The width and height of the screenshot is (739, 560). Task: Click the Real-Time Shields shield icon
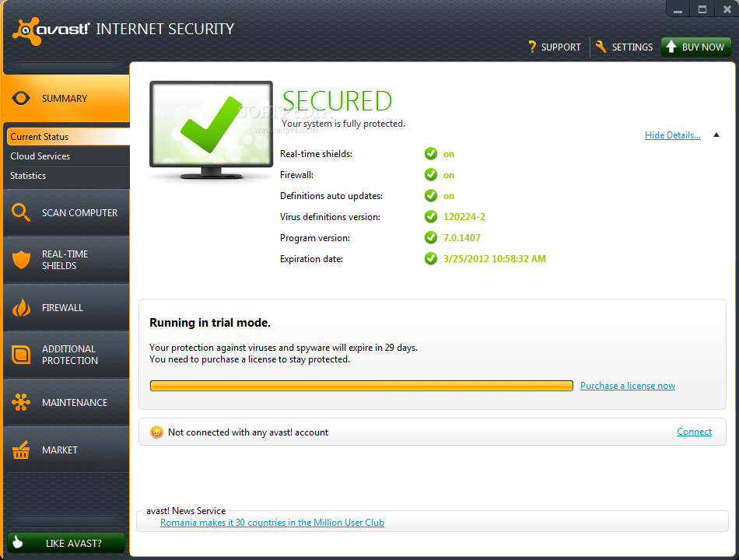point(21,260)
